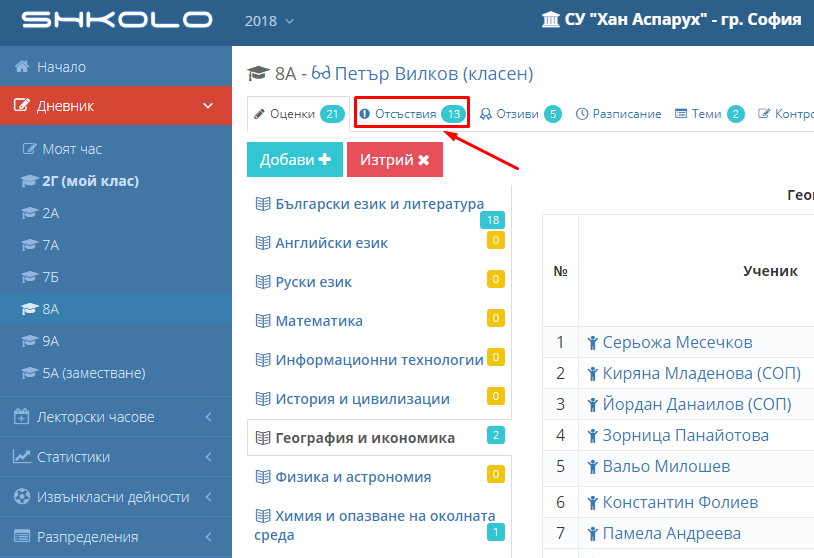Select subject Руски език
The width and height of the screenshot is (814, 558).
(314, 282)
